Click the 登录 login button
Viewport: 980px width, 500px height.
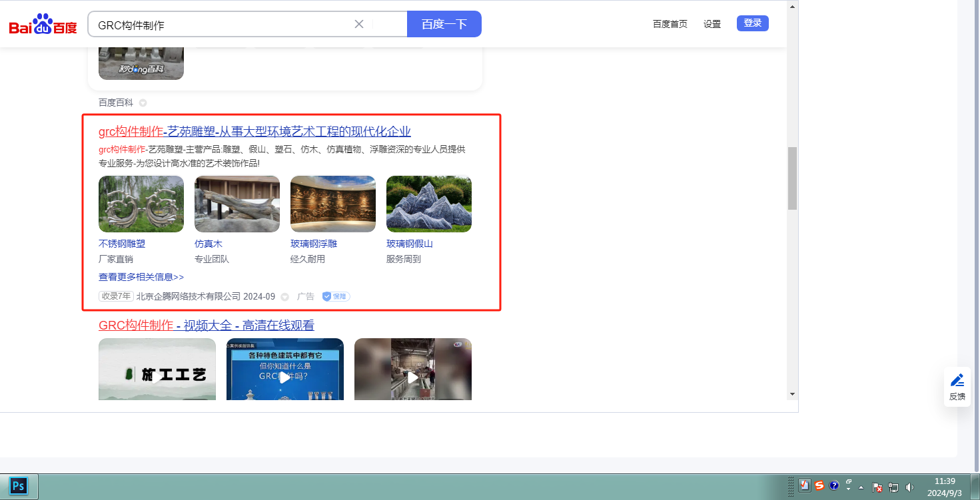click(753, 23)
